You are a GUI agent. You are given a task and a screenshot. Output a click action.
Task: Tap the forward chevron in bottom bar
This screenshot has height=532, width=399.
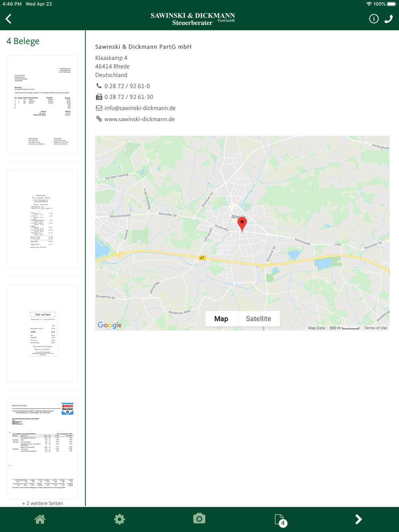(x=358, y=519)
